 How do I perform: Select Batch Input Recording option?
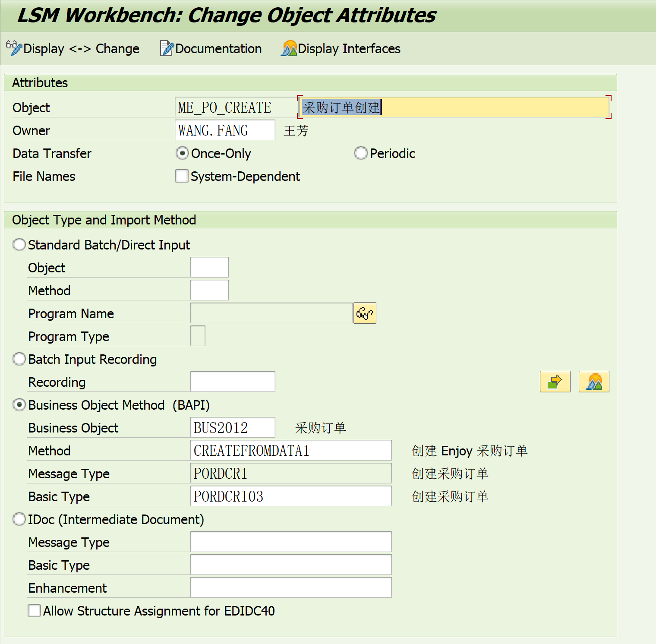(x=19, y=359)
